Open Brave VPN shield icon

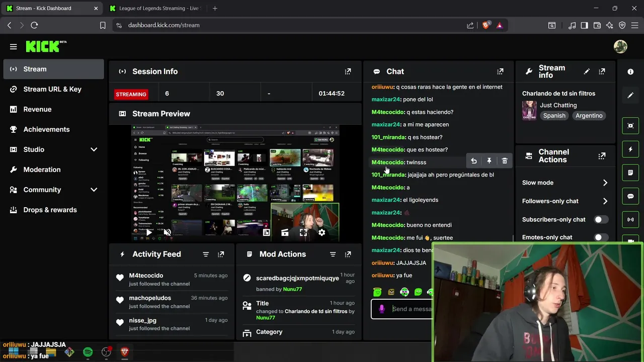pos(622,25)
